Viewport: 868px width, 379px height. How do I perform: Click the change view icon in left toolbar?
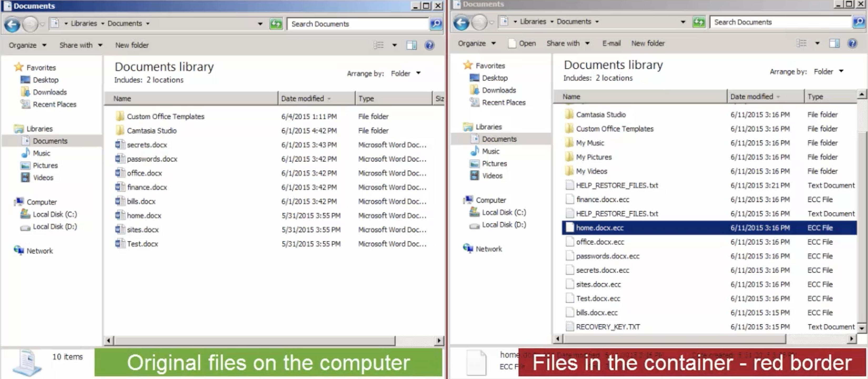click(379, 45)
